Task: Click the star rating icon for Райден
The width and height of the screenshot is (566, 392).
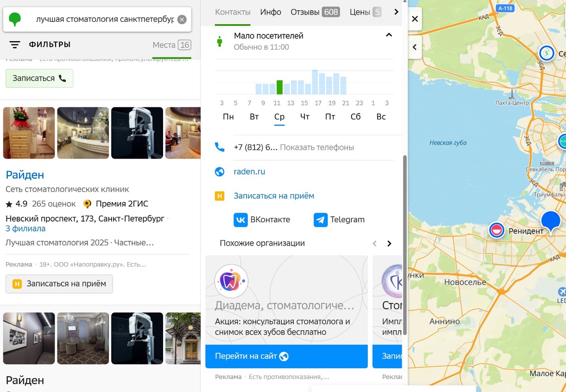Action: coord(9,204)
